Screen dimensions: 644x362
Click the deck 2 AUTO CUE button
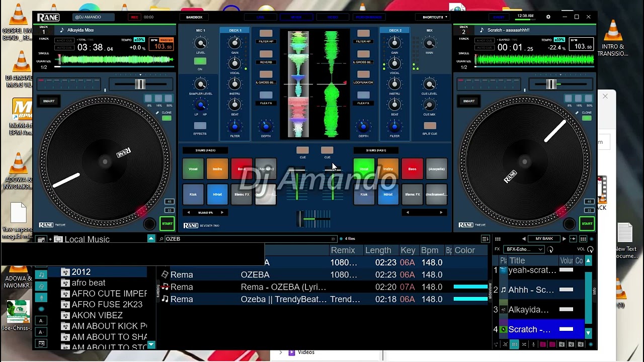pos(484,47)
